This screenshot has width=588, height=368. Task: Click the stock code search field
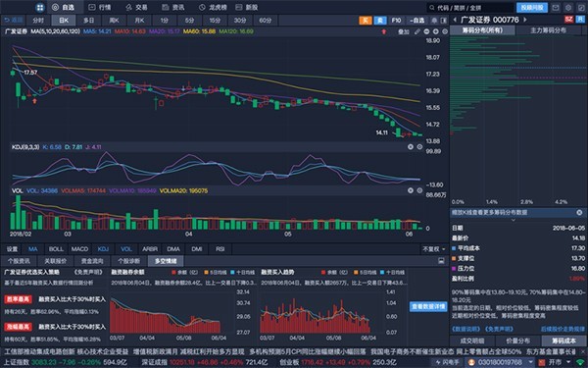click(470, 8)
